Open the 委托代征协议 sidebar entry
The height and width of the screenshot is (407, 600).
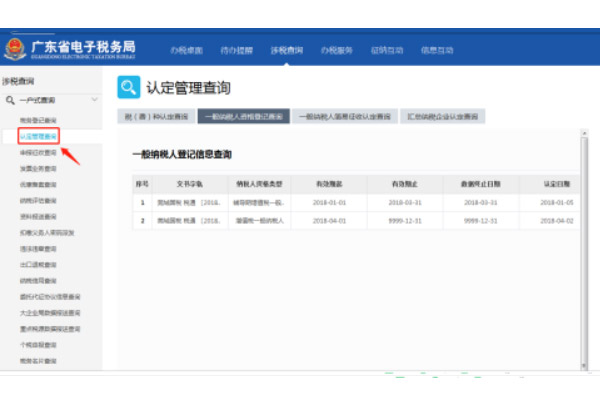click(x=50, y=296)
